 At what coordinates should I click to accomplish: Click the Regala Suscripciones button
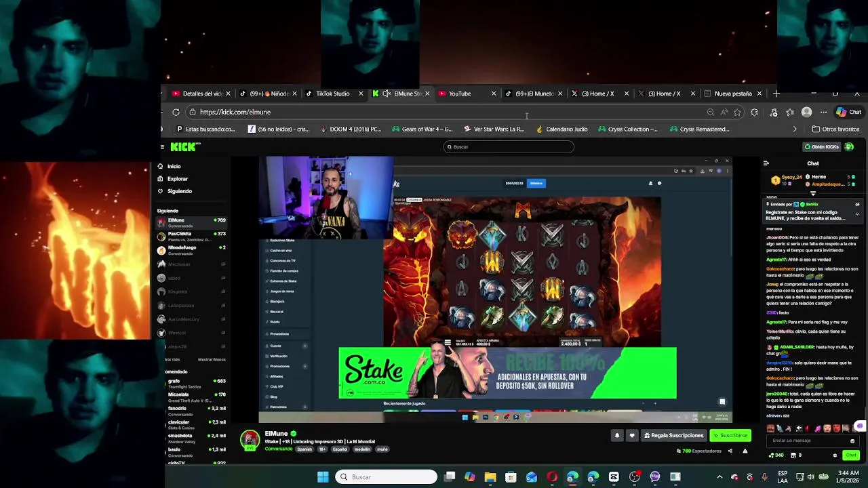coord(673,435)
